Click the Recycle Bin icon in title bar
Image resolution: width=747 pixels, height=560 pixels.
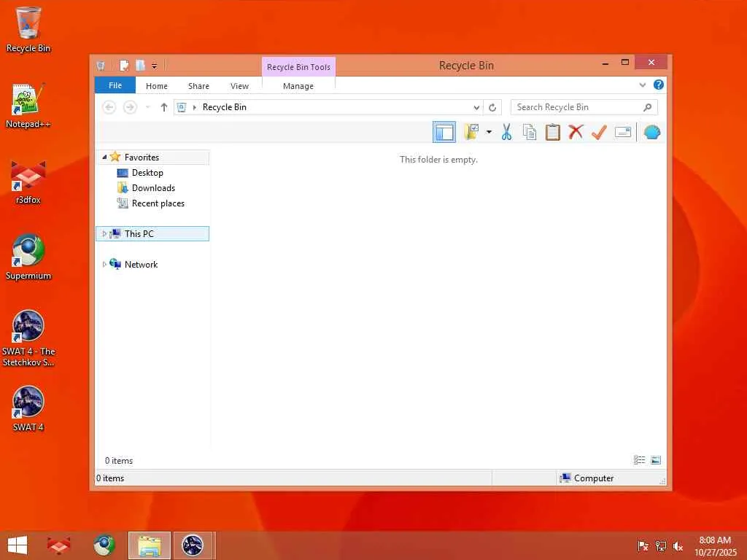tap(101, 65)
